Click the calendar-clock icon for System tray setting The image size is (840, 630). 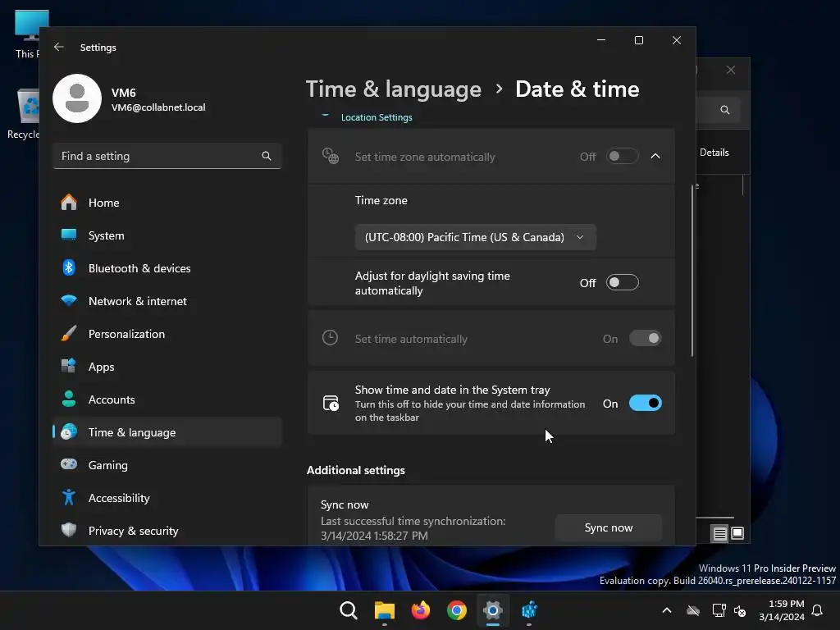[x=331, y=403]
